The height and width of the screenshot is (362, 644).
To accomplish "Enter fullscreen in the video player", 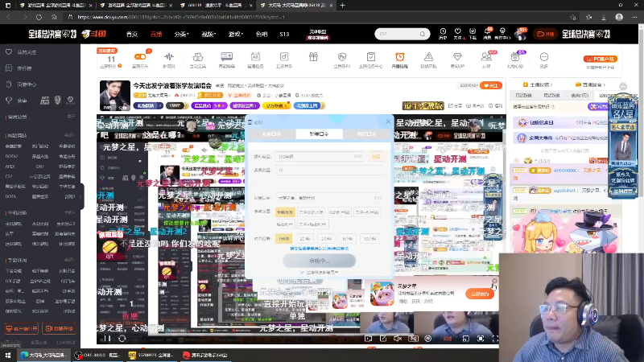I will [495, 339].
